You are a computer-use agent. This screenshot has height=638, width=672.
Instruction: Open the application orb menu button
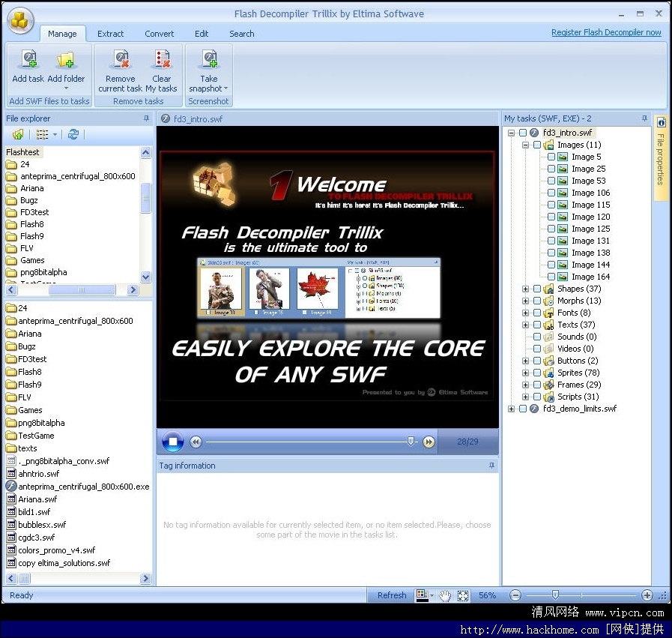point(19,20)
